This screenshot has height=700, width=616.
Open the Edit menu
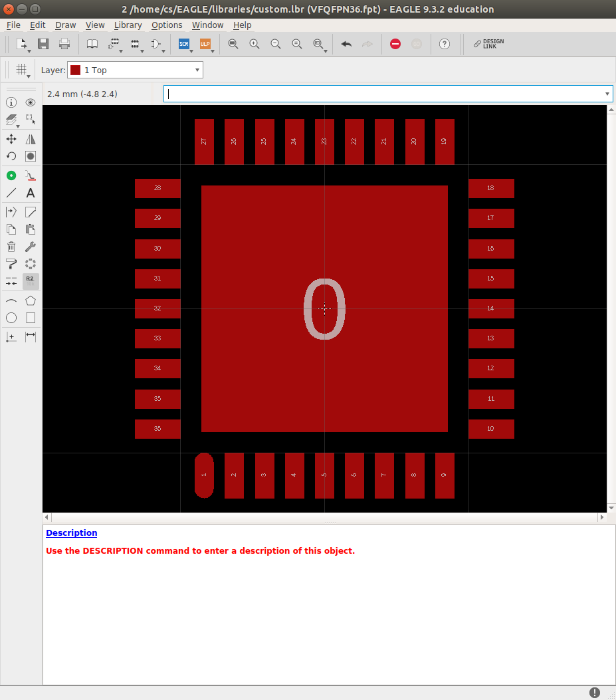pyautogui.click(x=37, y=25)
